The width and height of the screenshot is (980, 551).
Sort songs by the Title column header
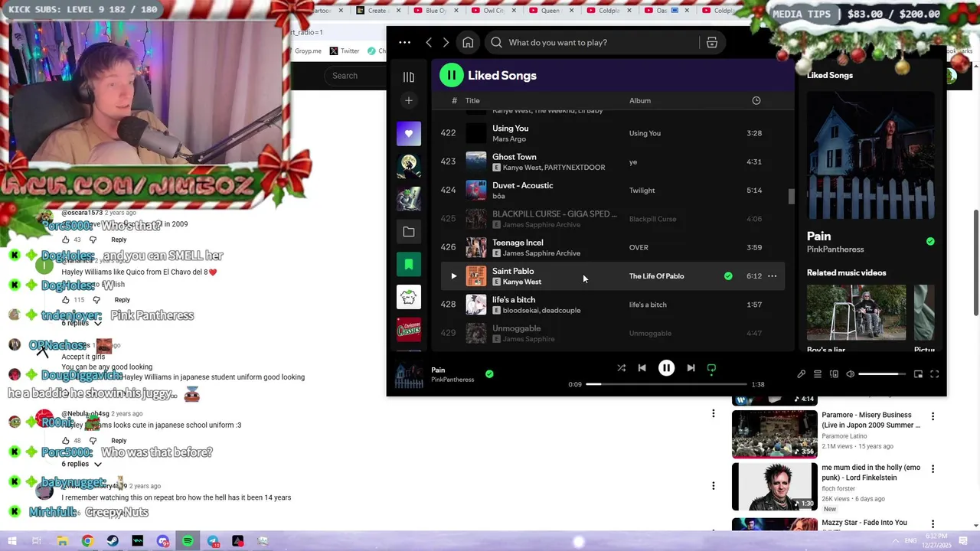[472, 101]
